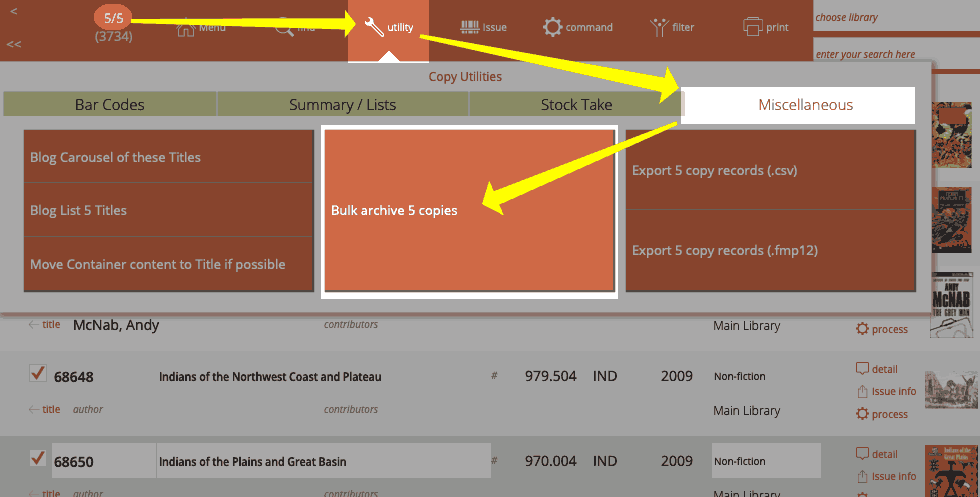Open the choose library dropdown
Image resolution: width=980 pixels, height=497 pixels.
[x=893, y=17]
